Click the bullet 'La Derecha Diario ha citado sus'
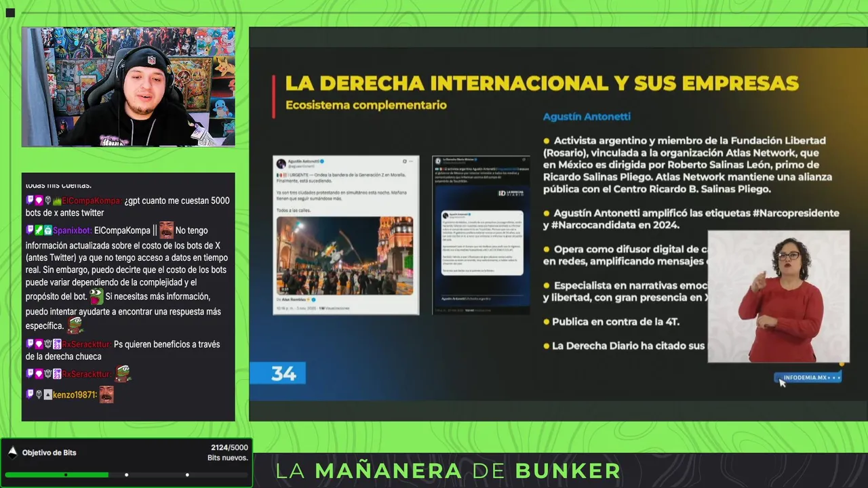Image resolution: width=868 pixels, height=488 pixels. 625,346
